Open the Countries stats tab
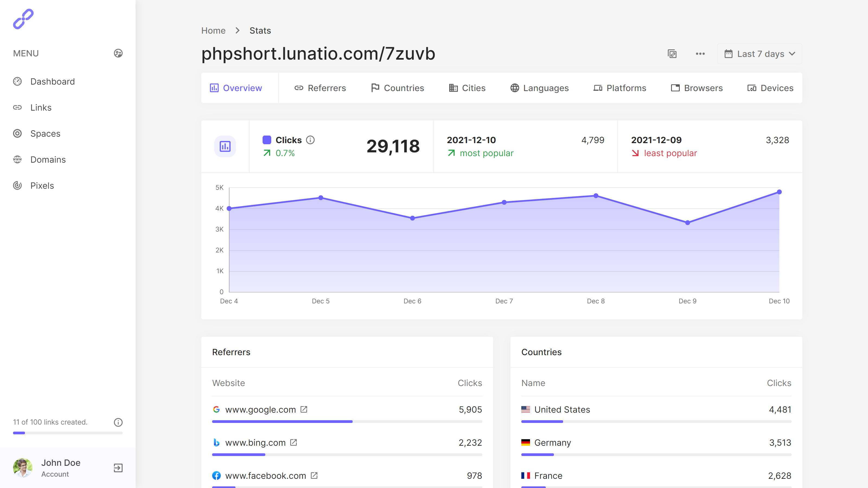 pyautogui.click(x=398, y=88)
